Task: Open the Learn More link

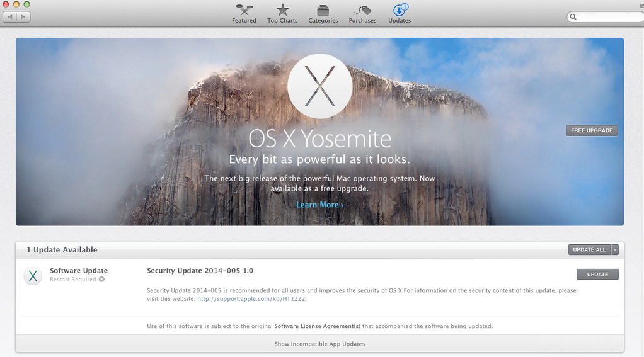Action: (x=319, y=205)
